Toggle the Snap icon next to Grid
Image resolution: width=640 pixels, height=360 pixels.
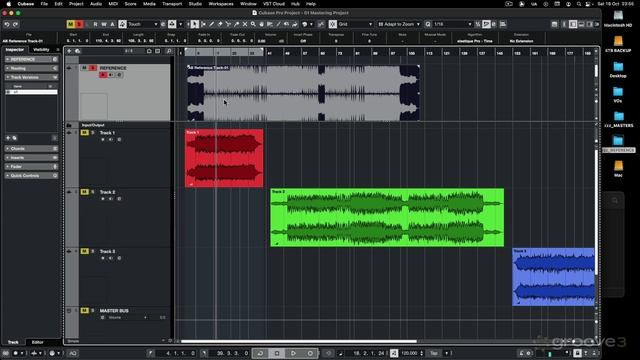point(333,24)
